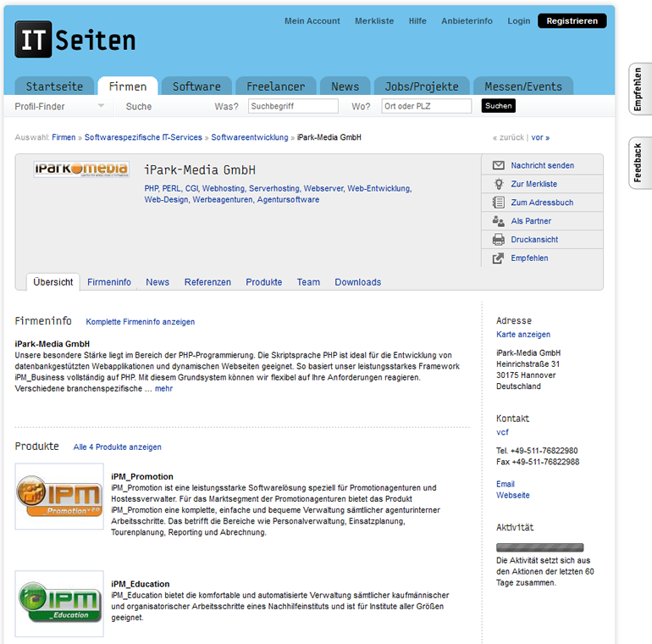Screen dimensions: 652x644
Task: Click the Heinrichstraße 31 address line
Action: (528, 364)
